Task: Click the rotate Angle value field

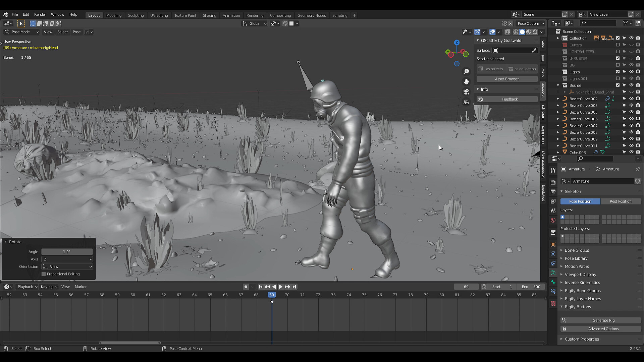Action: click(x=67, y=252)
